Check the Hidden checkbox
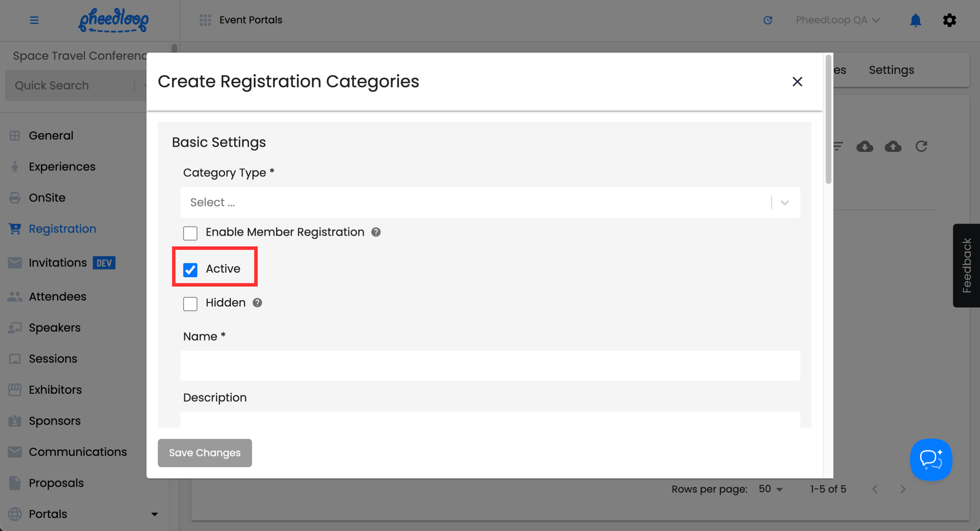980x531 pixels. (x=190, y=304)
